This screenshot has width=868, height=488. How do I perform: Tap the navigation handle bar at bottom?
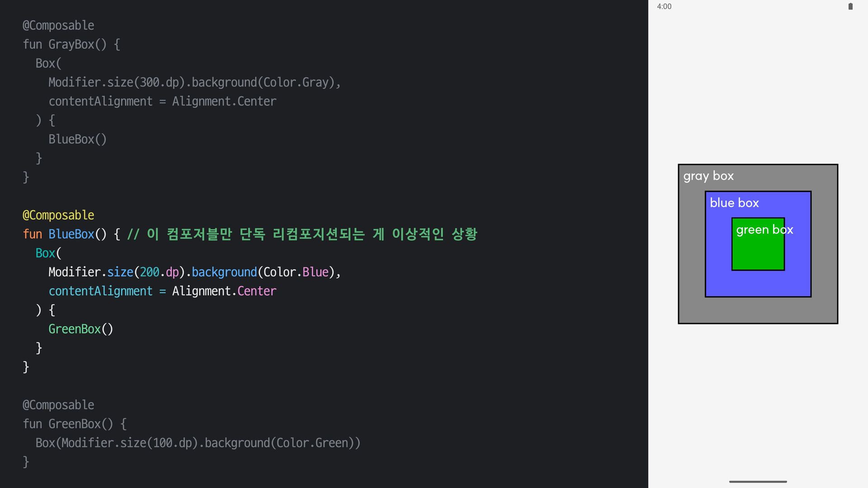(x=758, y=482)
